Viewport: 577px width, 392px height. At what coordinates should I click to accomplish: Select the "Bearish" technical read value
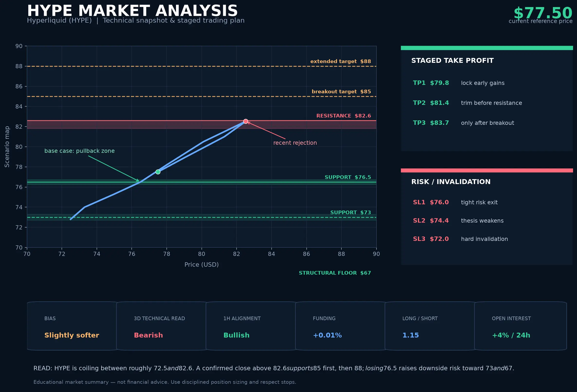coord(148,335)
